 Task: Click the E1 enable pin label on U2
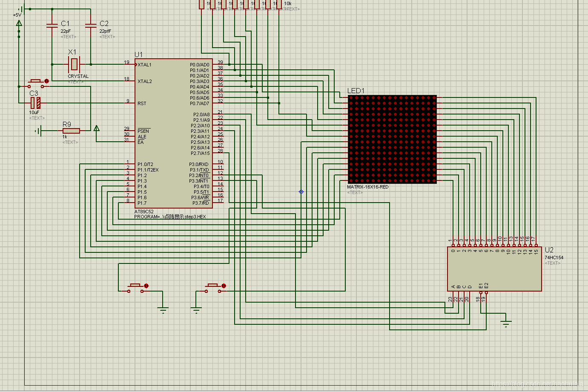coord(481,286)
